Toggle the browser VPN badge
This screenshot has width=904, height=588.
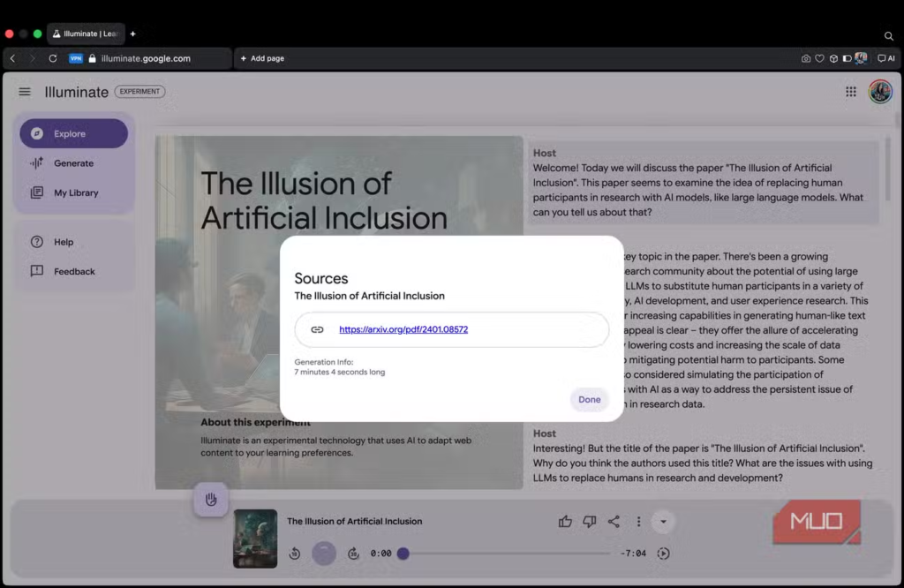coord(76,58)
